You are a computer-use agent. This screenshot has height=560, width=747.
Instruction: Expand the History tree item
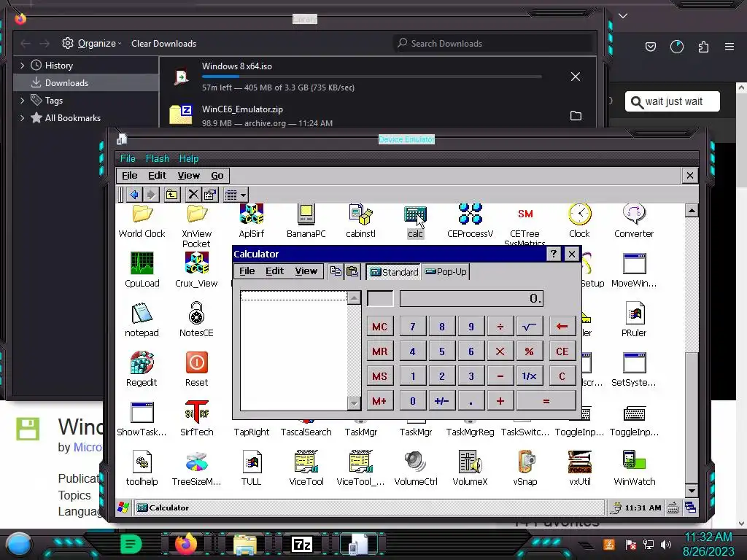(x=23, y=65)
